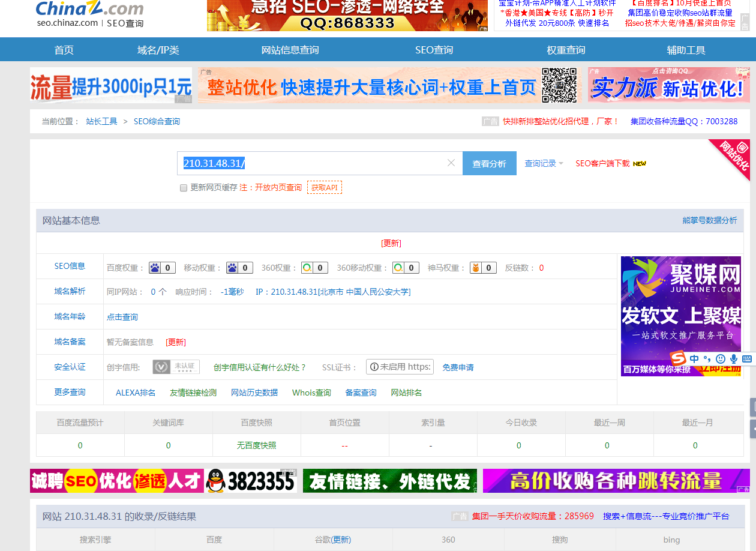Open 友情链接检测 link
Screen dimensions: 756x551
point(193,393)
